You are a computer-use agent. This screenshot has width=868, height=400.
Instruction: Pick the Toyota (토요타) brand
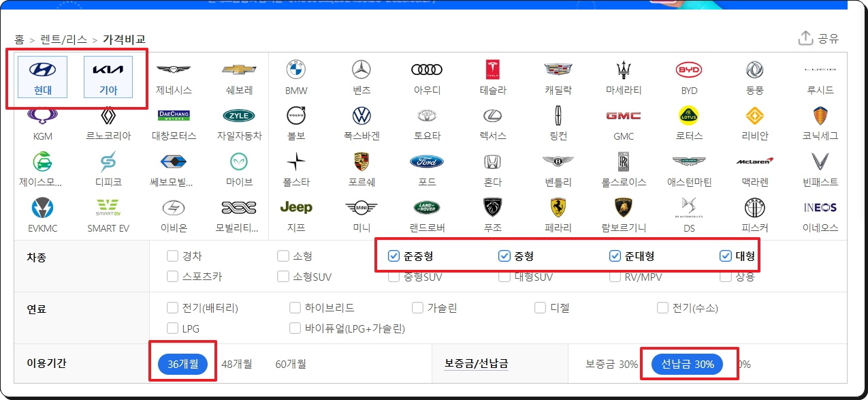(x=427, y=115)
